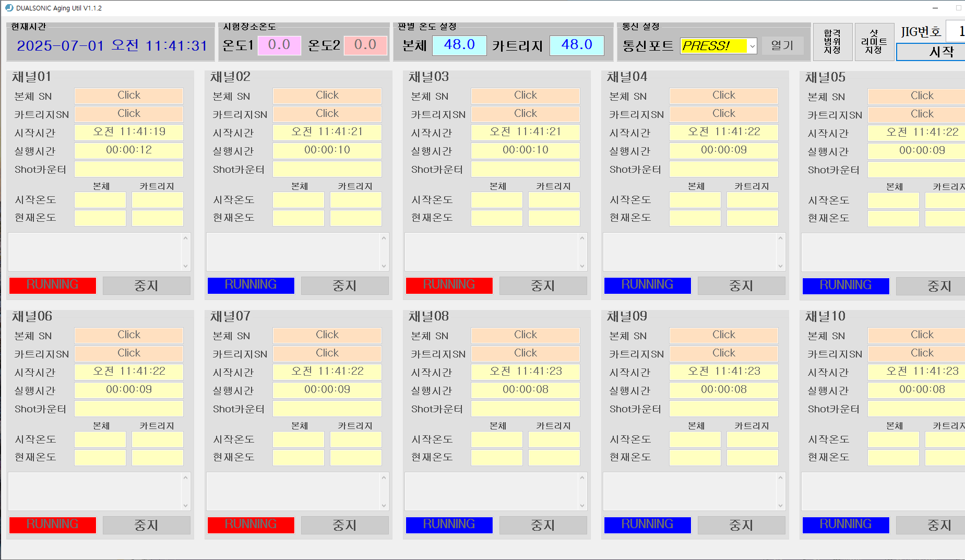Click the 샷리미트지정 button

tap(874, 42)
